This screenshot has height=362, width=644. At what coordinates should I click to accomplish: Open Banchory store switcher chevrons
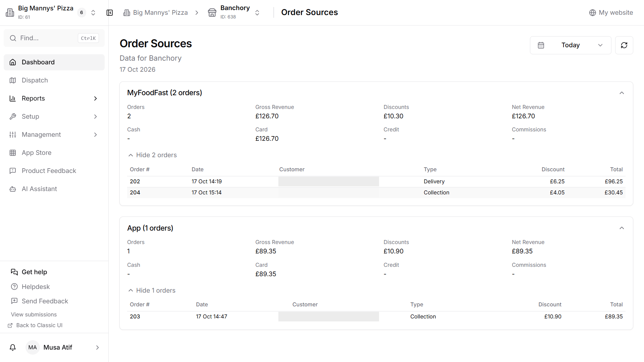coord(257,13)
